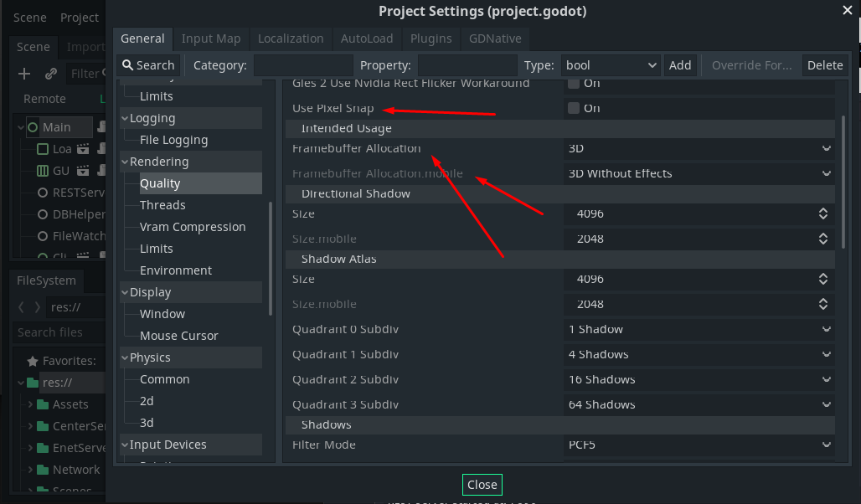Open the GDNative tab

pyautogui.click(x=495, y=39)
